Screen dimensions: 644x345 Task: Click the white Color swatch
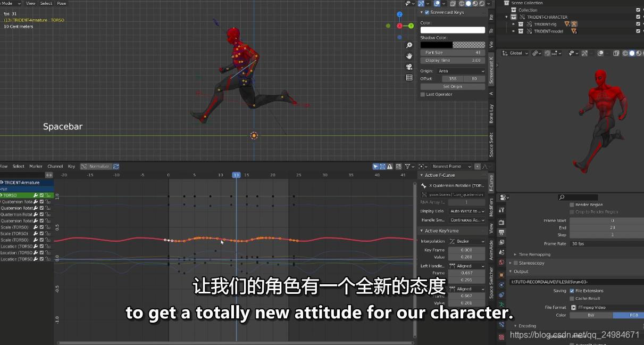[453, 30]
